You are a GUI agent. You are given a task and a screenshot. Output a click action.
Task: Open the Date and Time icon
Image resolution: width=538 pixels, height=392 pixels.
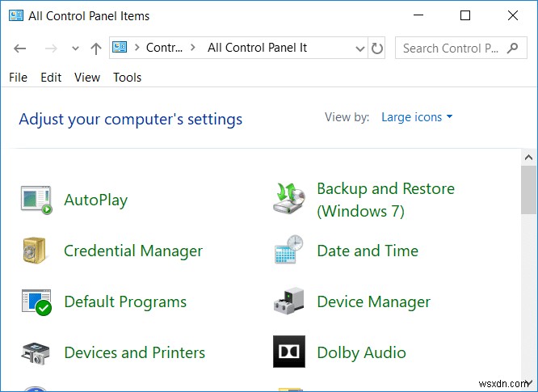288,251
